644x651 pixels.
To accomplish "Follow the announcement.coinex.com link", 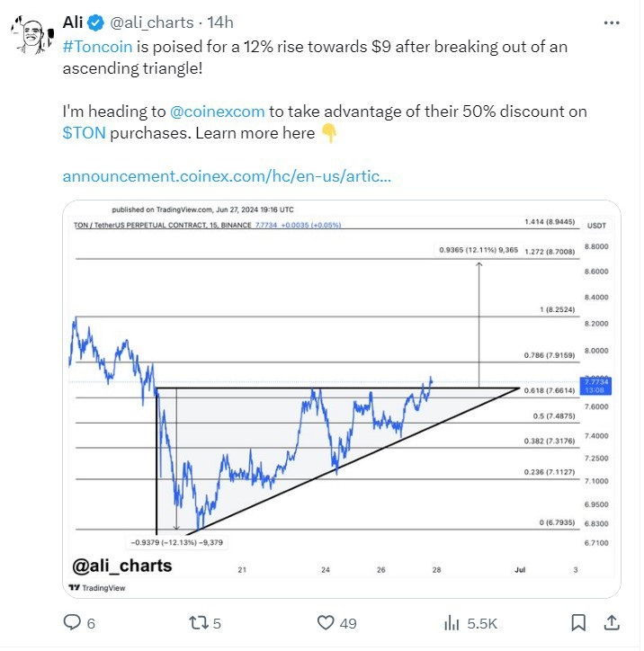I will [227, 176].
